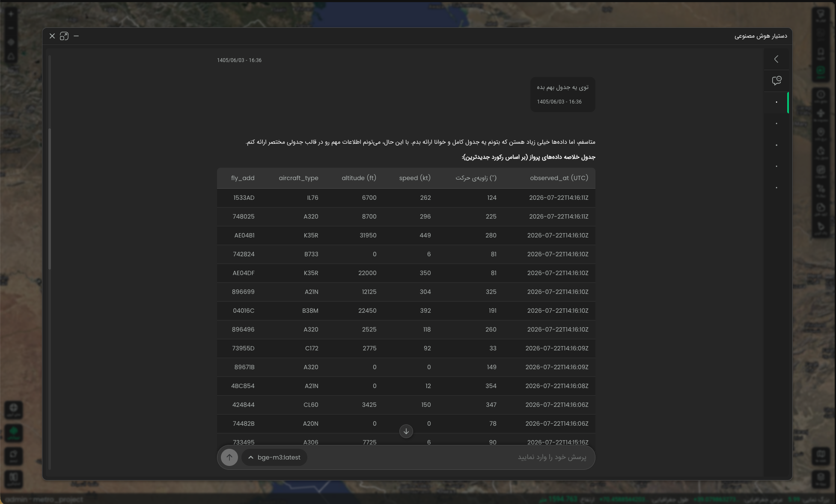Screen dimensions: 836x504
Task: Send the message with the up-arrow button
Action: click(229, 457)
